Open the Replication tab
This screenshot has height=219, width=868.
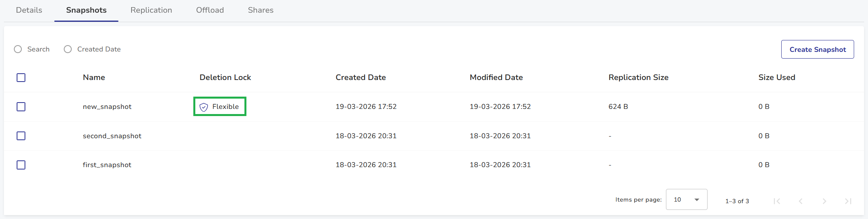pos(151,10)
